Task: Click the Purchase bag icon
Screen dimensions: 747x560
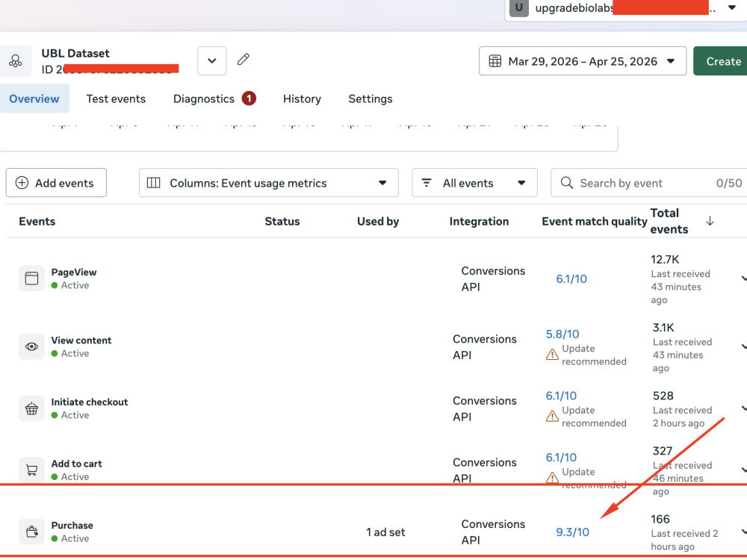Action: (31, 532)
